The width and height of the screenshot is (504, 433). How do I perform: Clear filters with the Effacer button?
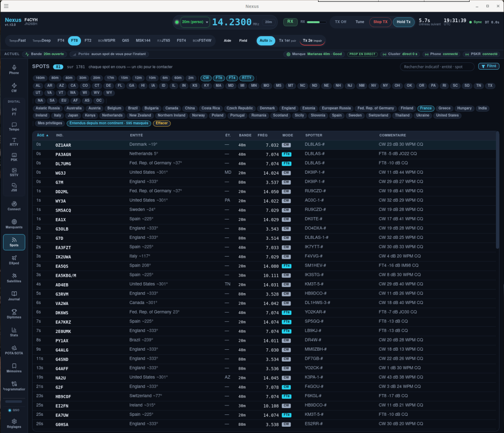pos(162,123)
